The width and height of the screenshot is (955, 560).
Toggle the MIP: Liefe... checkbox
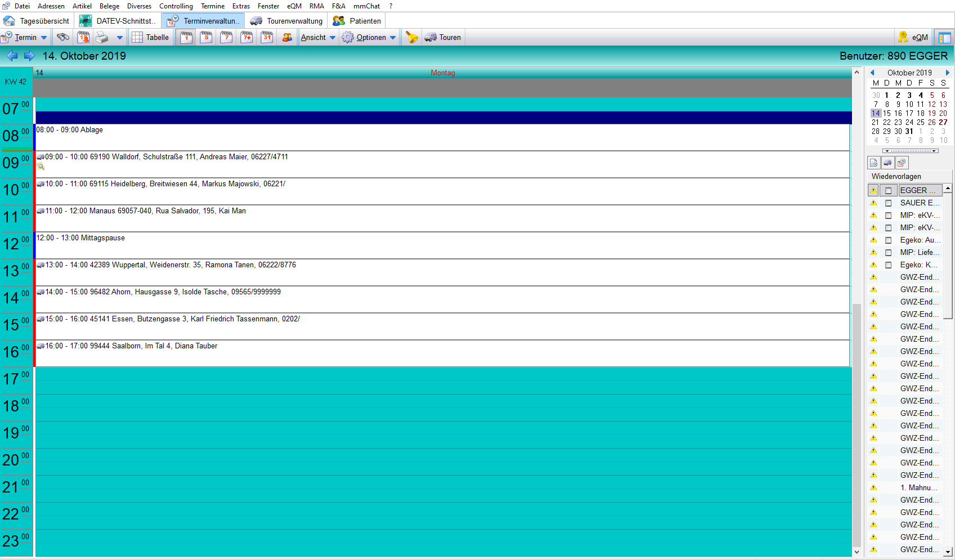tap(889, 253)
